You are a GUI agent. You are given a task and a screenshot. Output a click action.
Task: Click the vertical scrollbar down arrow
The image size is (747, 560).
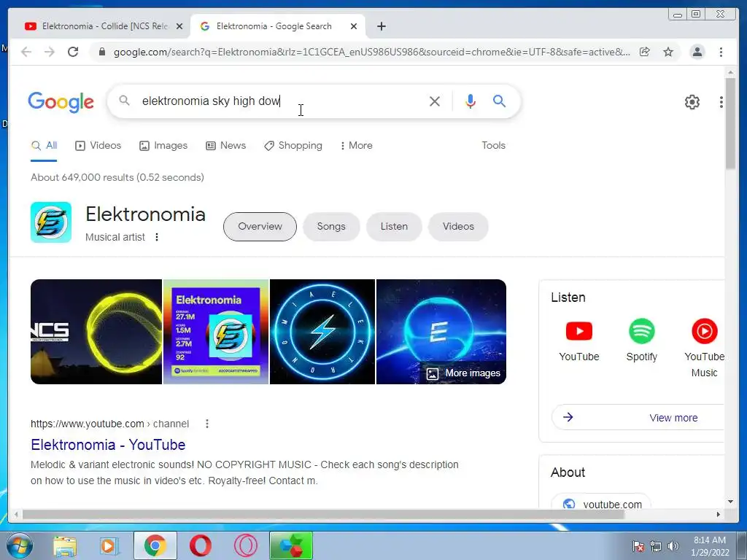[730, 502]
